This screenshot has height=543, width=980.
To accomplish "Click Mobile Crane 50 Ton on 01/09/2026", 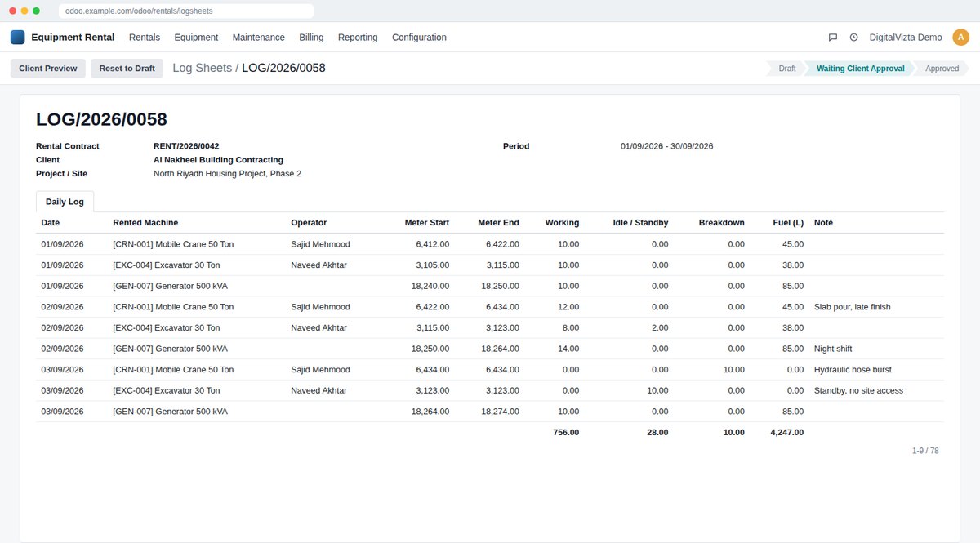I will tap(173, 244).
